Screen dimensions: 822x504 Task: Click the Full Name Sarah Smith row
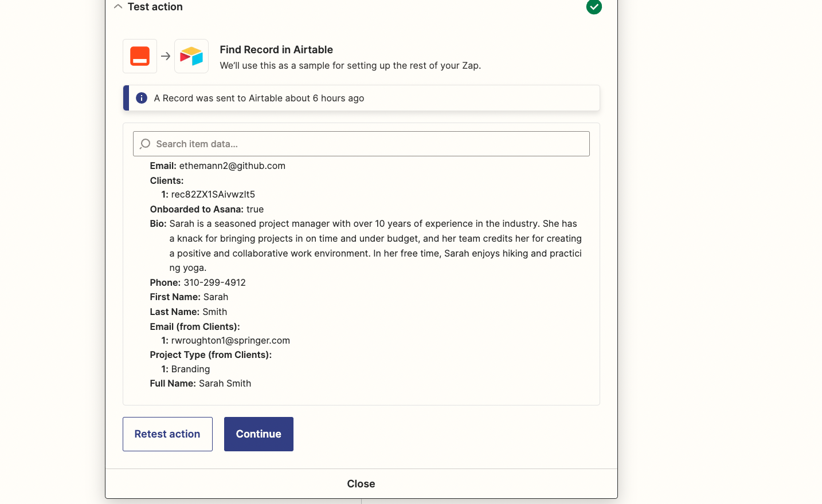pyautogui.click(x=201, y=384)
